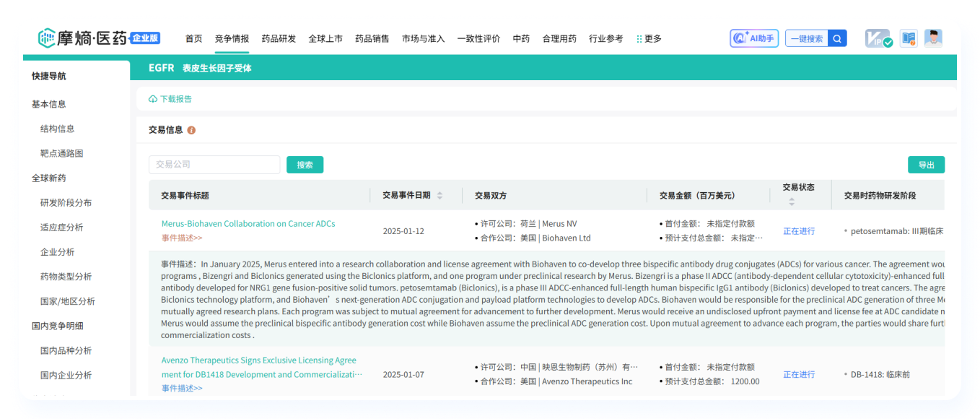The image size is (980, 419).
Task: Open the 更多 menu
Action: [649, 39]
